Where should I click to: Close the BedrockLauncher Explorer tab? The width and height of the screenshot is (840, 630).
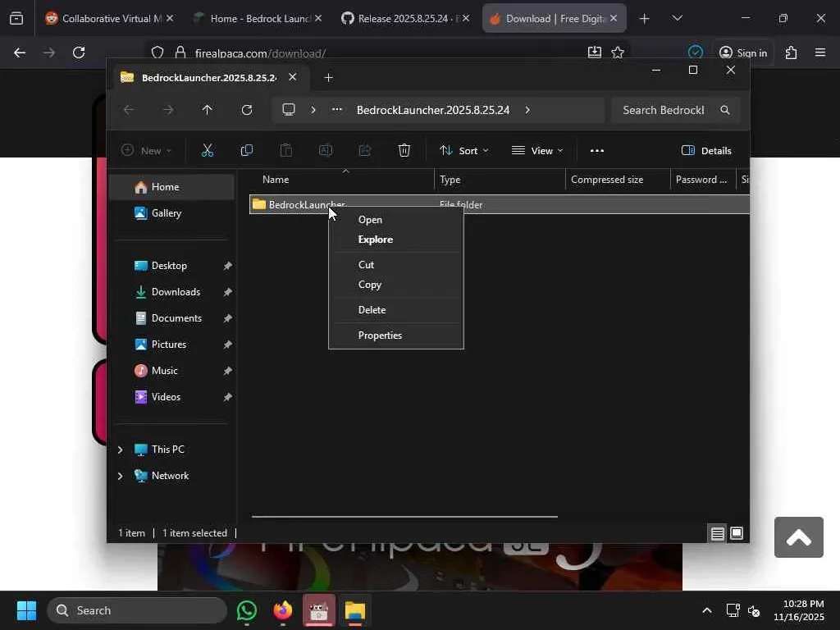click(x=293, y=77)
